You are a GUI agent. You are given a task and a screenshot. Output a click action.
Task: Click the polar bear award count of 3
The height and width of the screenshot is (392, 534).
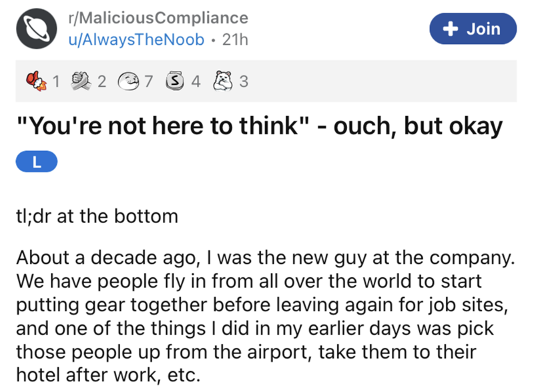click(x=243, y=83)
